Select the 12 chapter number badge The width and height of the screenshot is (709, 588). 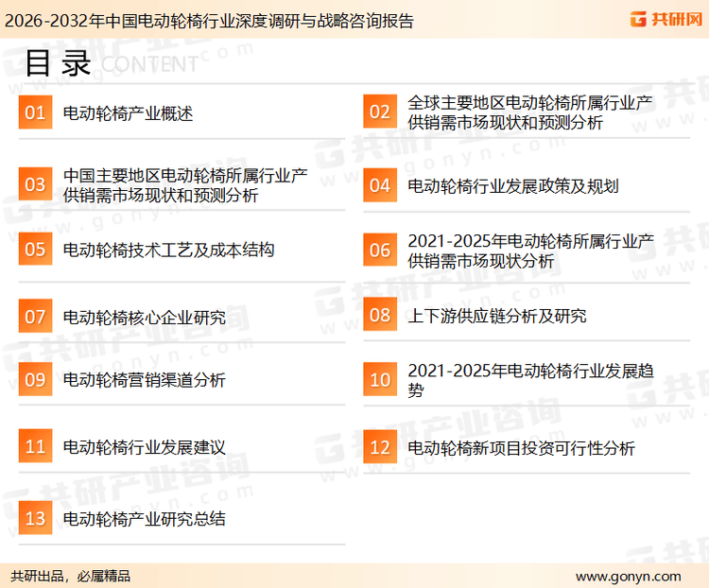[379, 447]
